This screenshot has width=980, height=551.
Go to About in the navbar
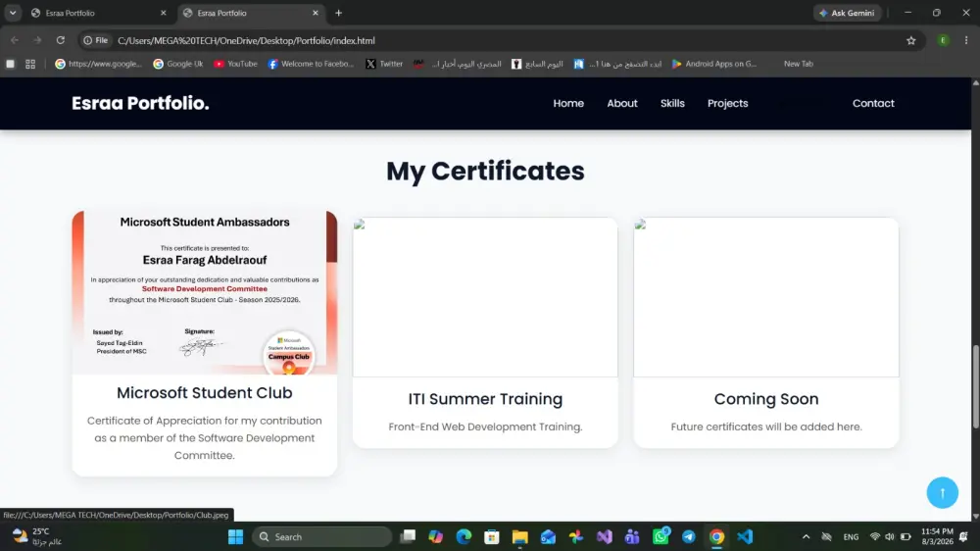click(622, 103)
